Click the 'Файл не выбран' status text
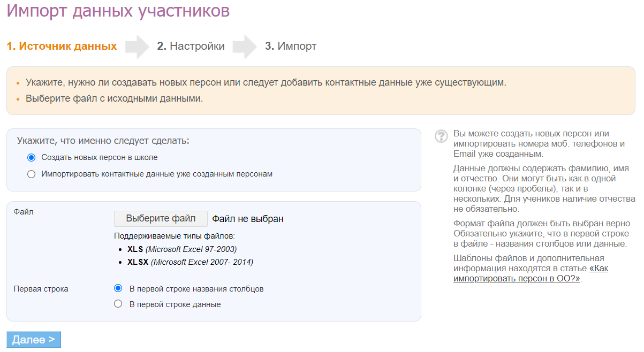 (x=248, y=219)
